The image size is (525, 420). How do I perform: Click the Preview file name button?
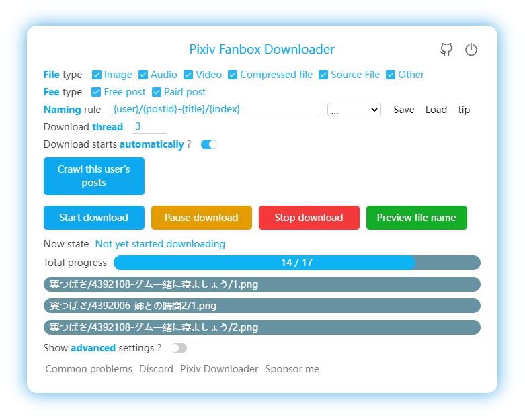coord(417,218)
